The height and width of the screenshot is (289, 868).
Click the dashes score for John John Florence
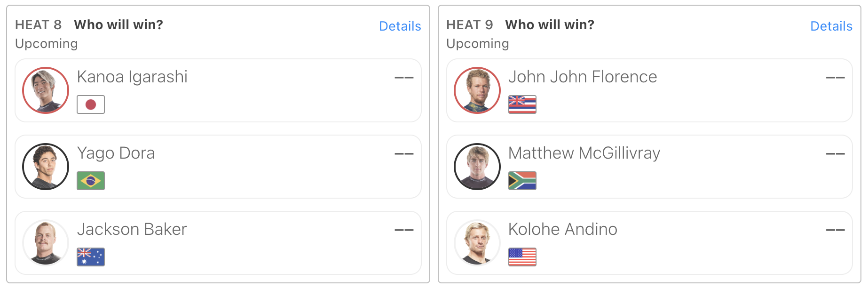836,77
